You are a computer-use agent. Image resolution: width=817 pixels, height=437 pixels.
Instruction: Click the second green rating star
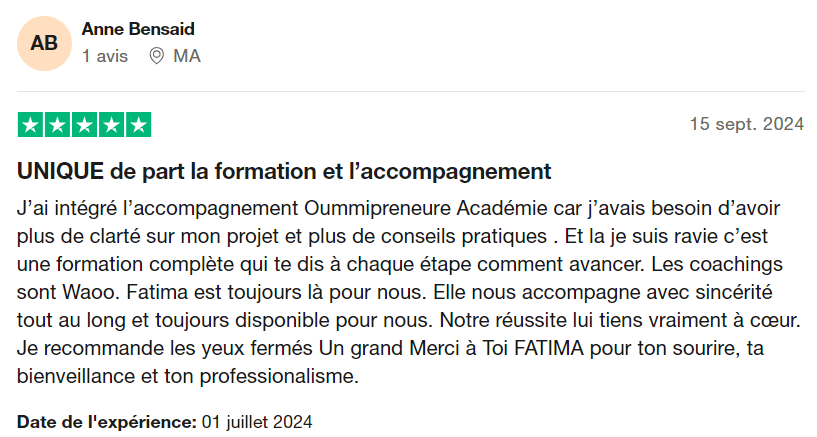coord(58,125)
